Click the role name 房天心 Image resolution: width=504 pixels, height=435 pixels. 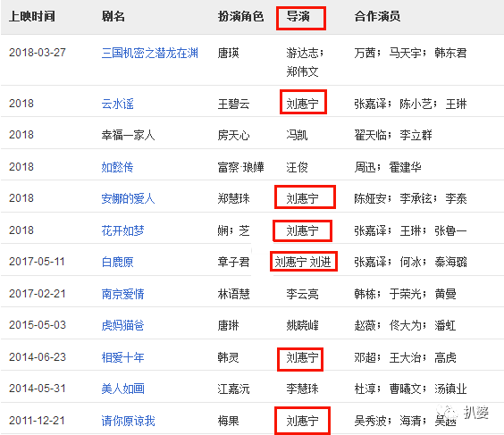(233, 135)
